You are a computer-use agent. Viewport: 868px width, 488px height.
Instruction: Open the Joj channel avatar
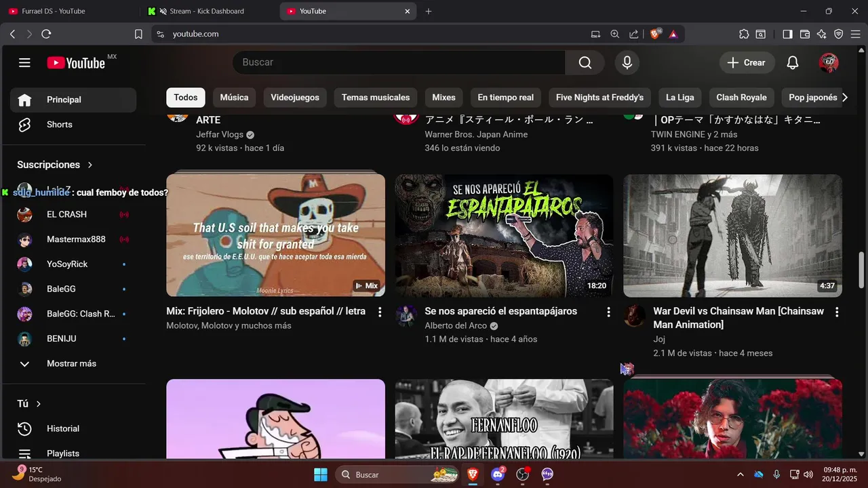[x=635, y=316]
